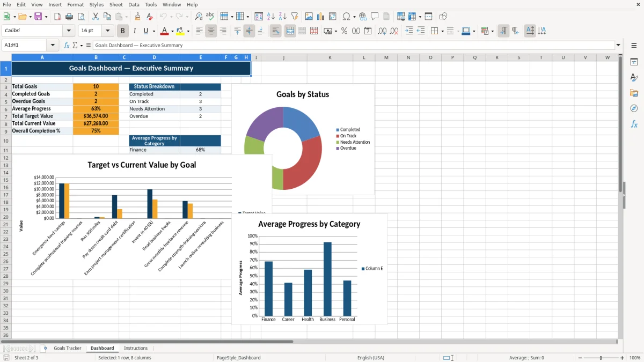
Task: Click Format as Date icon
Action: pyautogui.click(x=368, y=31)
